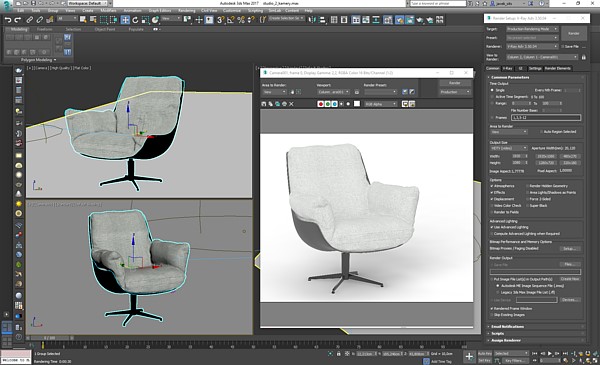600x365 pixels.
Task: Choose the Rectangular Selection Region tool
Action: pos(103,20)
